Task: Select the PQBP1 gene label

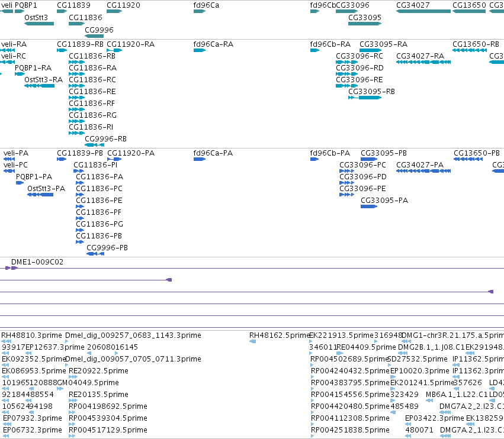Action: (x=26, y=5)
